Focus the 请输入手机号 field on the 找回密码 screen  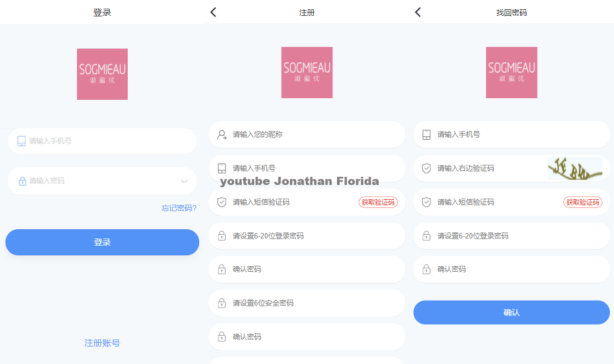[511, 135]
